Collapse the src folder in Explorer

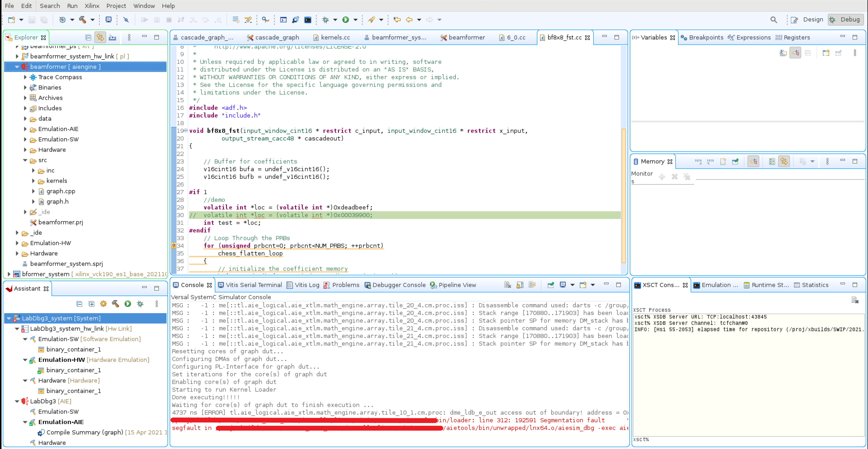[x=25, y=160]
